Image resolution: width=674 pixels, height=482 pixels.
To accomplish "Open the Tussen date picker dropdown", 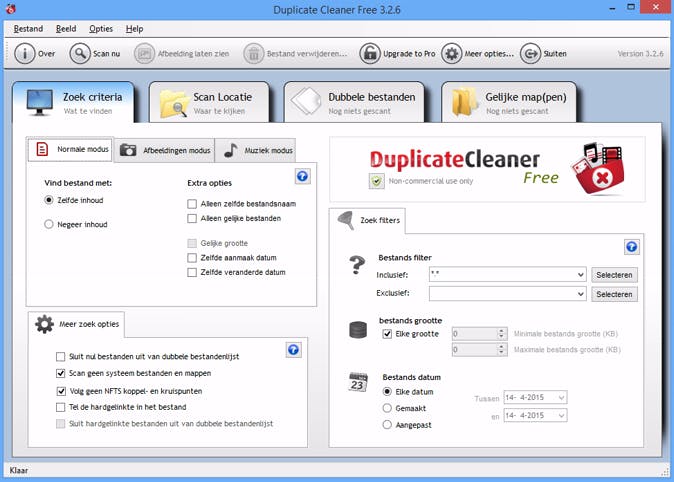I will tap(561, 398).
